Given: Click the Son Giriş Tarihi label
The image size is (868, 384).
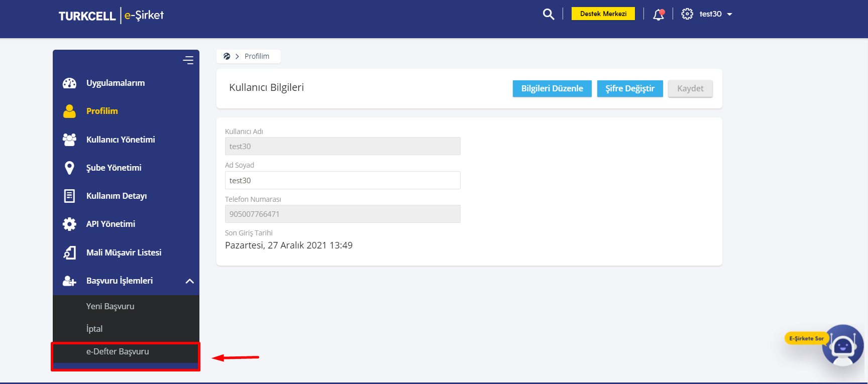Looking at the screenshot, I should click(x=249, y=233).
